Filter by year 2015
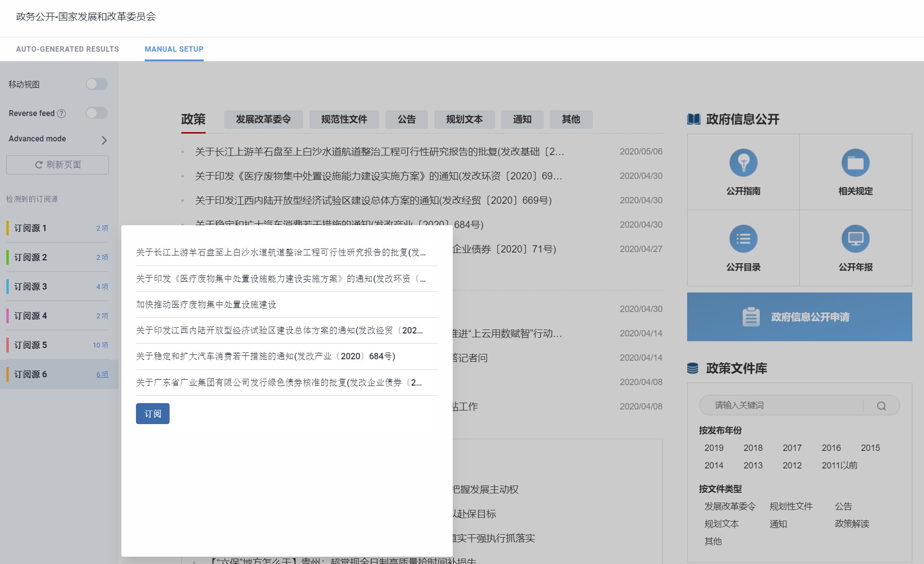The width and height of the screenshot is (924, 564). 870,448
